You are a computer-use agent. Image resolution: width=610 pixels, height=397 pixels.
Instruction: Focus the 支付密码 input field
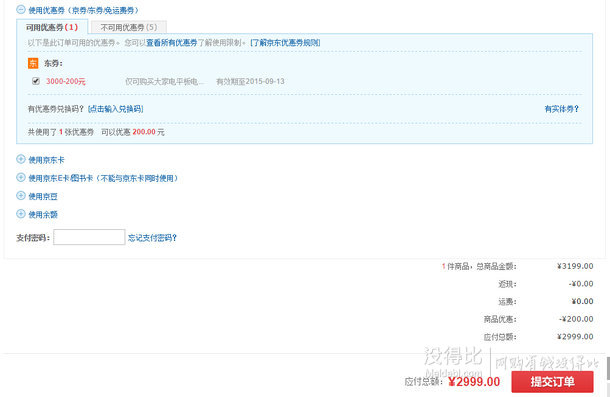point(89,237)
